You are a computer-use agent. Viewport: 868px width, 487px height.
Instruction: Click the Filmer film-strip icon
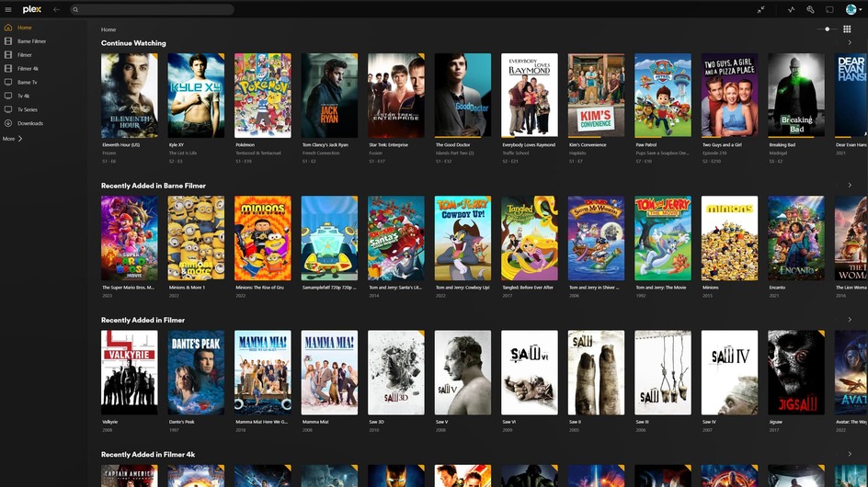7,55
